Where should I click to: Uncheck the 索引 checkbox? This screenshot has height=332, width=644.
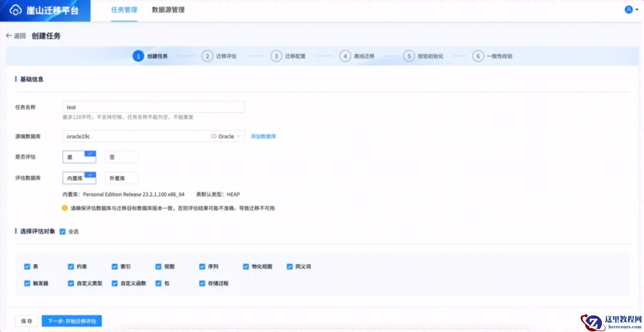[115, 267]
